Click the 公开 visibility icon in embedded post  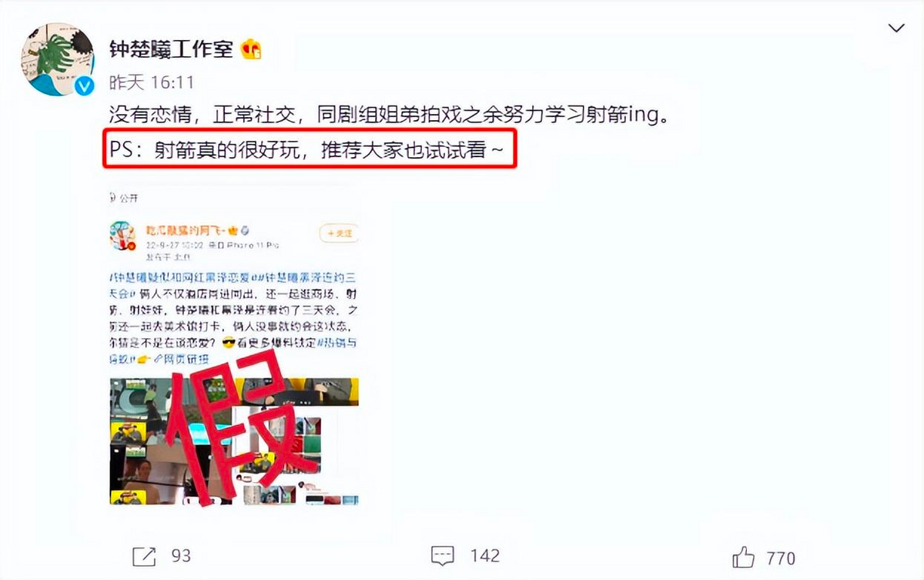point(115,198)
